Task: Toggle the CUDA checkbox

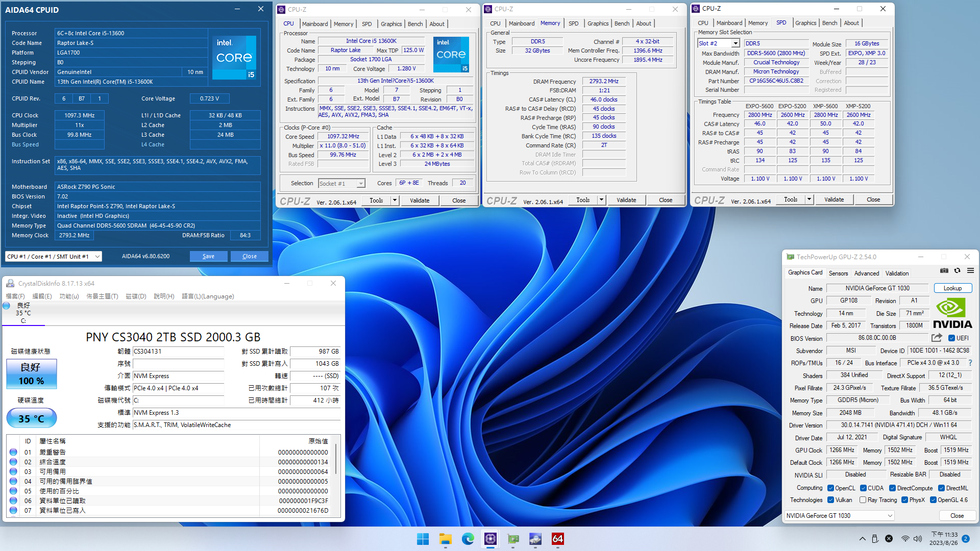Action: point(863,488)
